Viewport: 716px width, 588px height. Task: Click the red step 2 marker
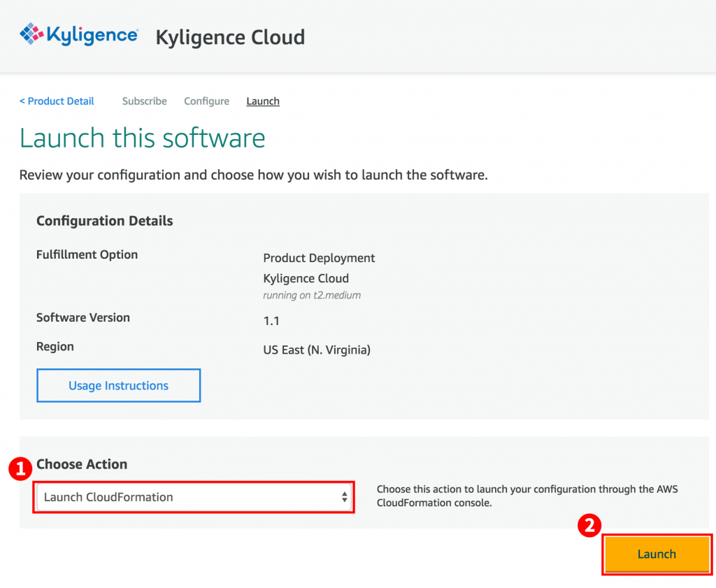coord(589,526)
